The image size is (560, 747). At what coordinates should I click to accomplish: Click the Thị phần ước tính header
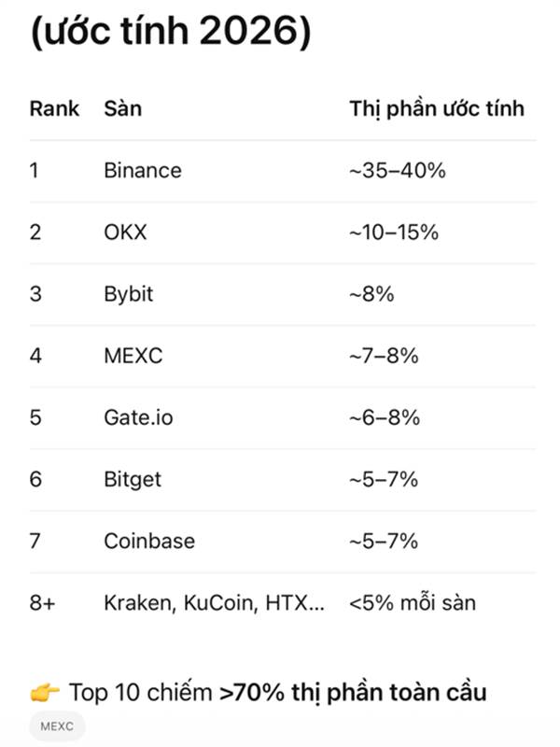tap(436, 108)
